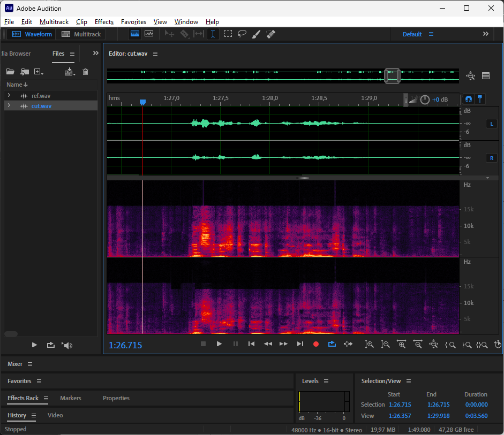Switch to Multitrack view
Image resolution: width=504 pixels, height=435 pixels.
click(81, 34)
